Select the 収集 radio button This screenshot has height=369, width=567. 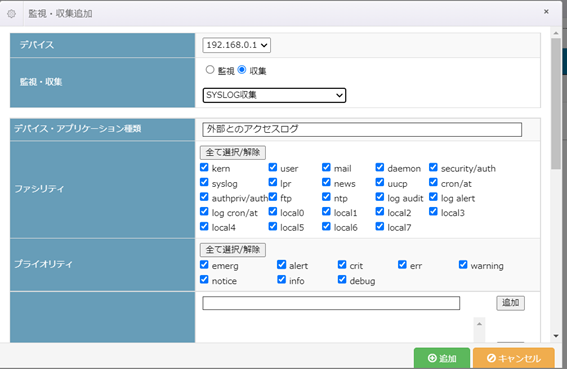pyautogui.click(x=242, y=69)
